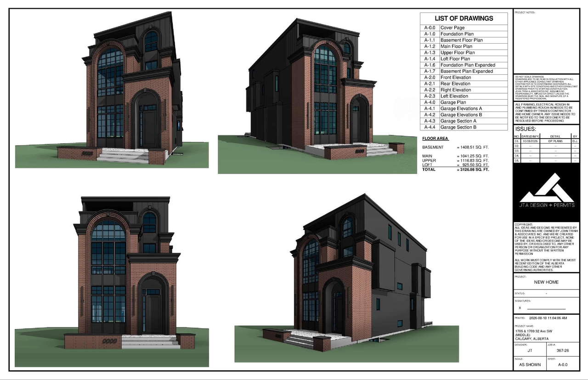Select "Loft Floor Plan" in the drawings list
Viewport: 588px width, 380px height.
[455, 59]
